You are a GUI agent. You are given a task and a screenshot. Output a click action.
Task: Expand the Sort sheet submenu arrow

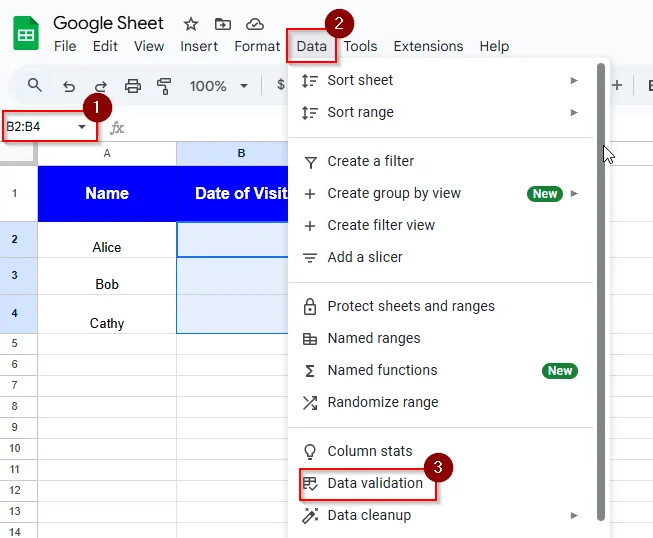574,80
